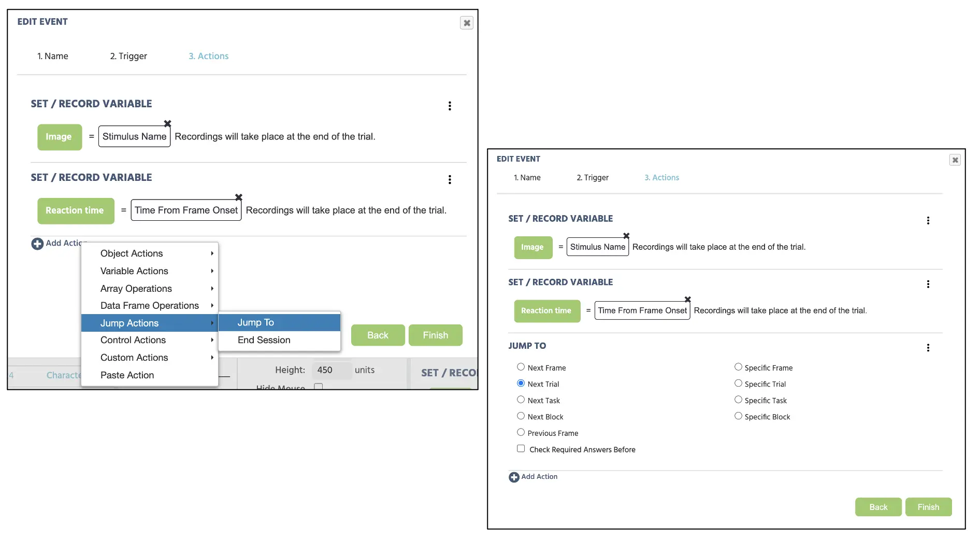Go to 3. Actions step, left dialog
Image resolution: width=980 pixels, height=539 pixels.
click(x=209, y=56)
